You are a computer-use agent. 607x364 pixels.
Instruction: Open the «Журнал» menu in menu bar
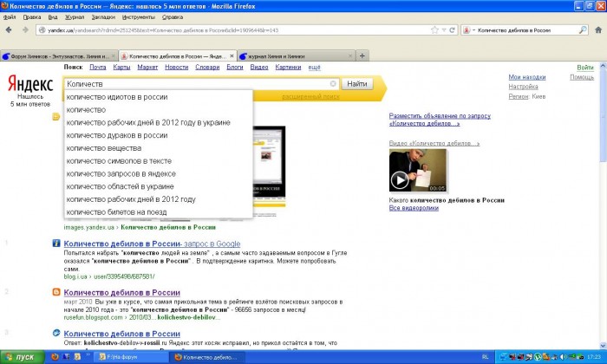pos(75,16)
